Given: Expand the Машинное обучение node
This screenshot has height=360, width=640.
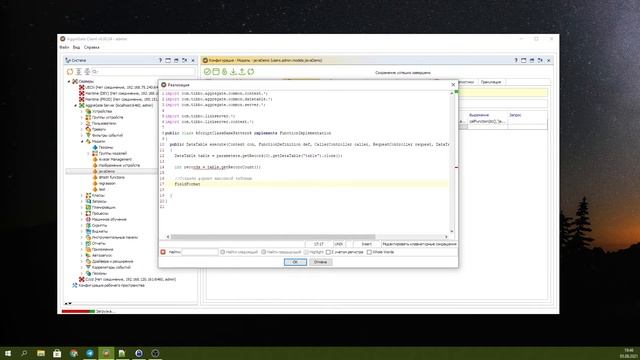Looking at the screenshot, I should 82,219.
